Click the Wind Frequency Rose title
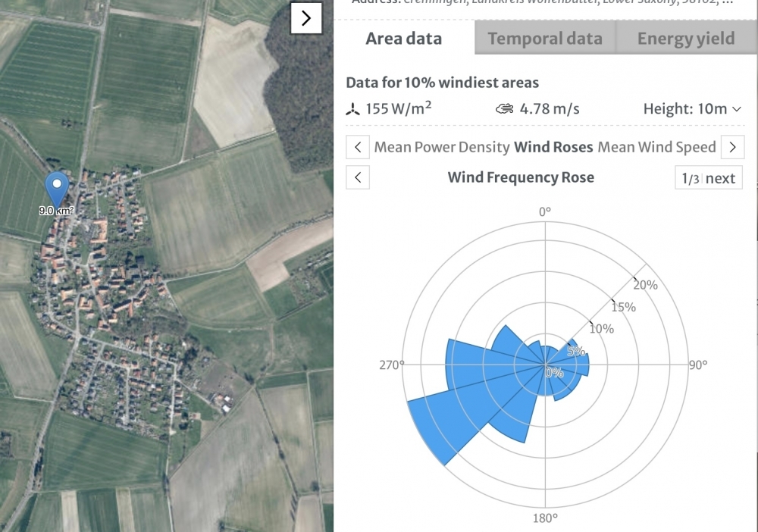Image resolution: width=758 pixels, height=532 pixels. pyautogui.click(x=521, y=178)
